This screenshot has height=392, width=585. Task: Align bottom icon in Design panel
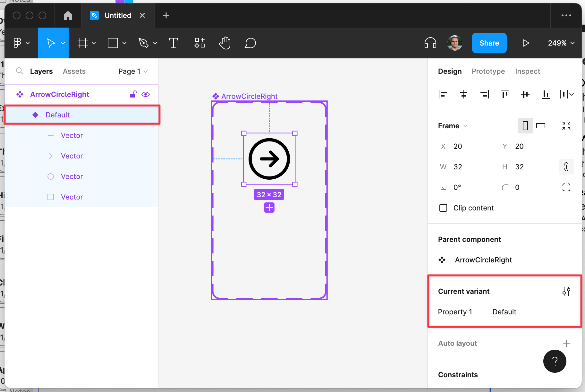click(x=546, y=94)
